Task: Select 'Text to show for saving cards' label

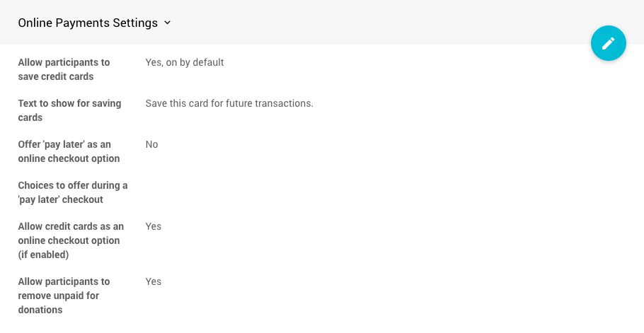Action: 69,110
